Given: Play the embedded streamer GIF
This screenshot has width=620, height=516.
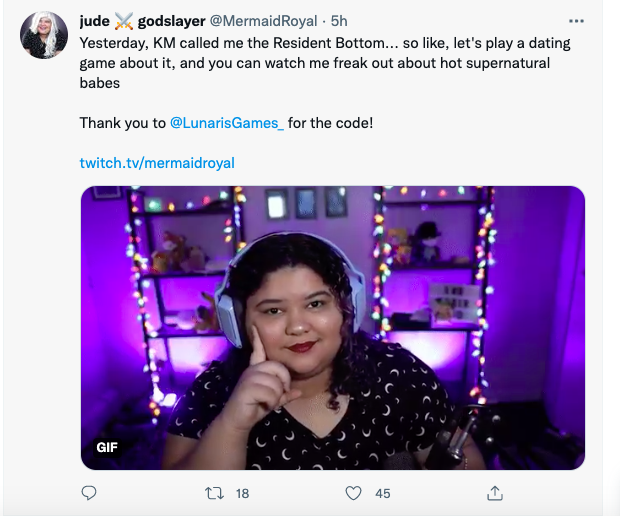Looking at the screenshot, I should 332,327.
